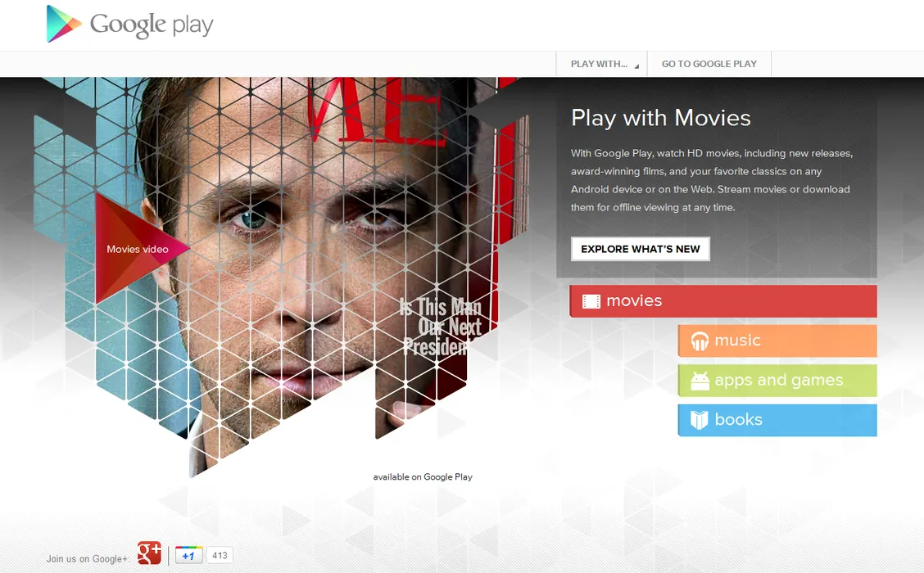This screenshot has height=573, width=924.
Task: Open GO TO GOOGLE PLAY menu item
Action: [x=709, y=64]
